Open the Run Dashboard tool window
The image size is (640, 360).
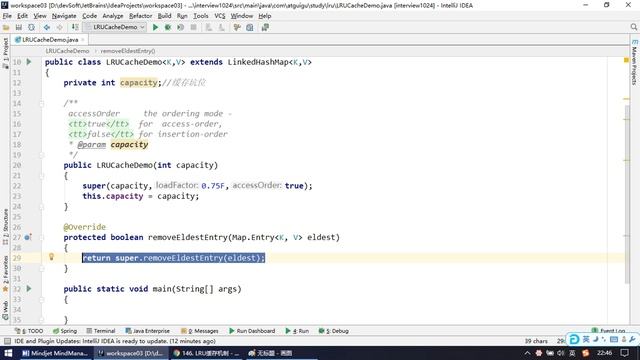252,331
